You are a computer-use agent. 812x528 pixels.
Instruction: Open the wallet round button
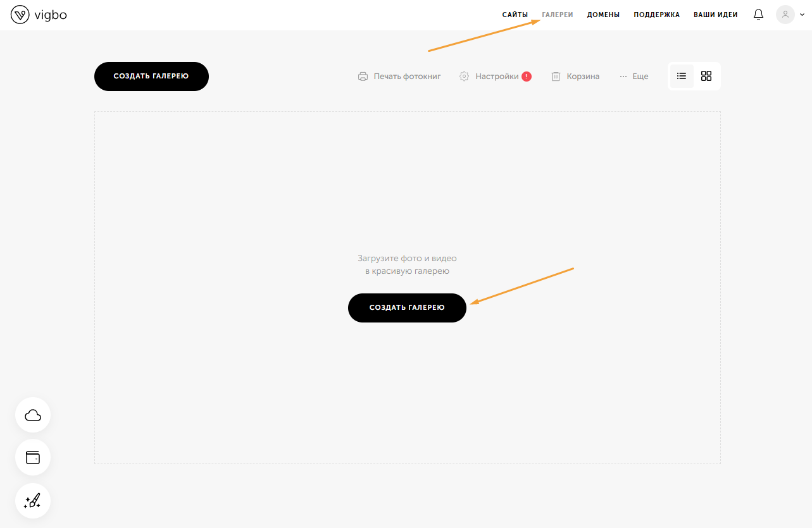click(33, 457)
